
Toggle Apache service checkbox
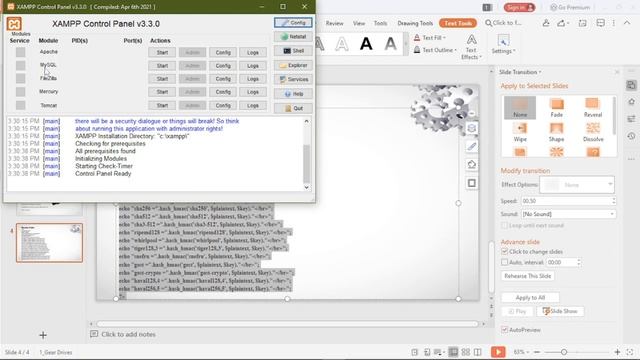click(x=20, y=52)
